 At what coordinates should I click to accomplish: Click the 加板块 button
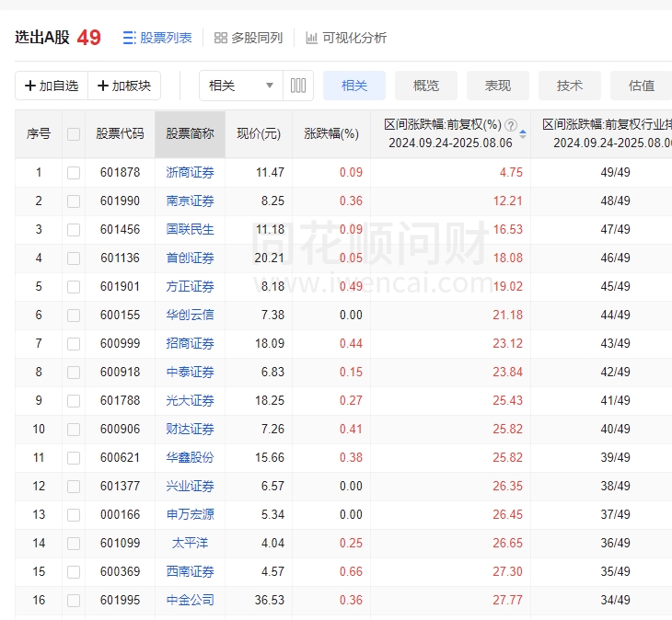124,86
